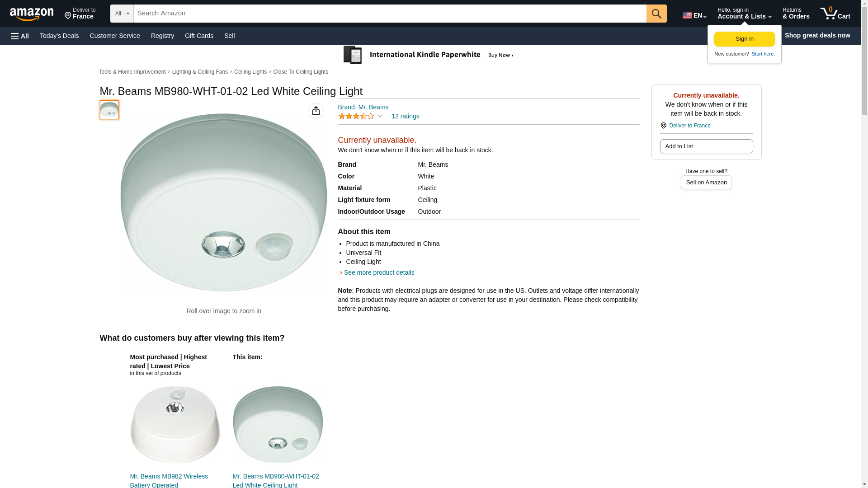Go to Customer Service page
The image size is (868, 488).
[115, 36]
